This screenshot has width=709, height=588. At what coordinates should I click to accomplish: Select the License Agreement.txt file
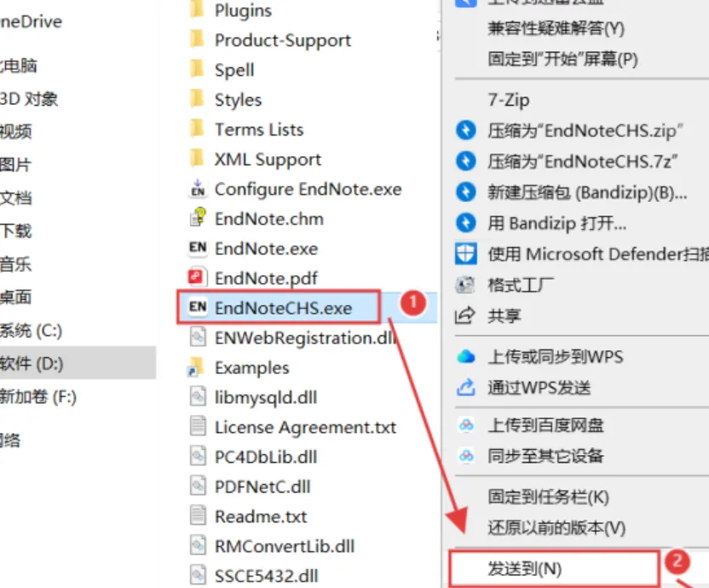305,427
